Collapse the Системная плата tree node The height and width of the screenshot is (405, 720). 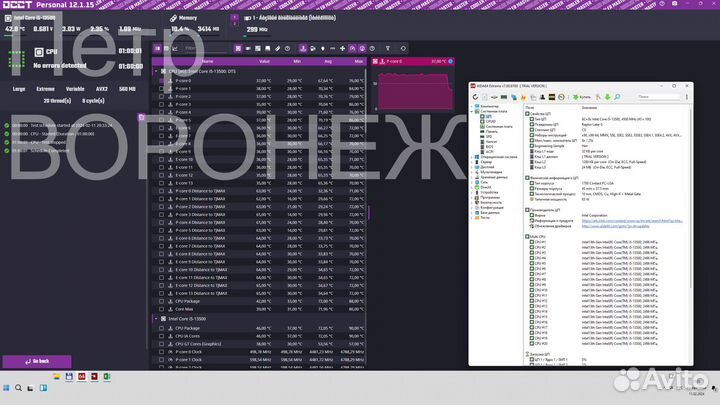(x=473, y=111)
